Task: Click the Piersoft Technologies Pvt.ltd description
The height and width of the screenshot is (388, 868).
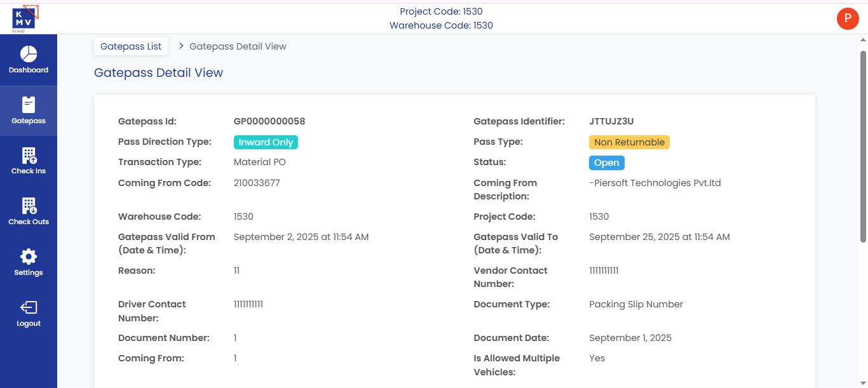Action: (x=655, y=183)
